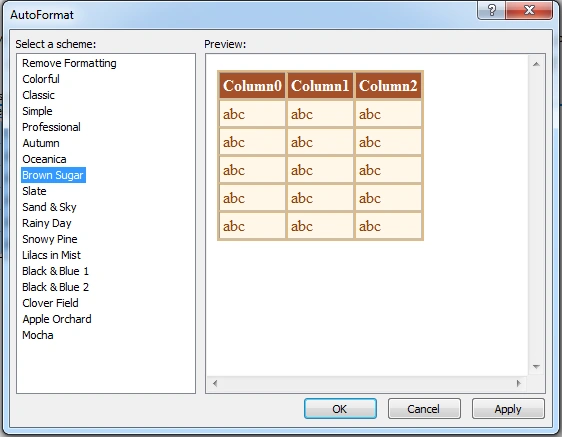Screen dimensions: 562x437
Task: Choose the Black & Blue 1 scheme
Action: pyautogui.click(x=55, y=271)
